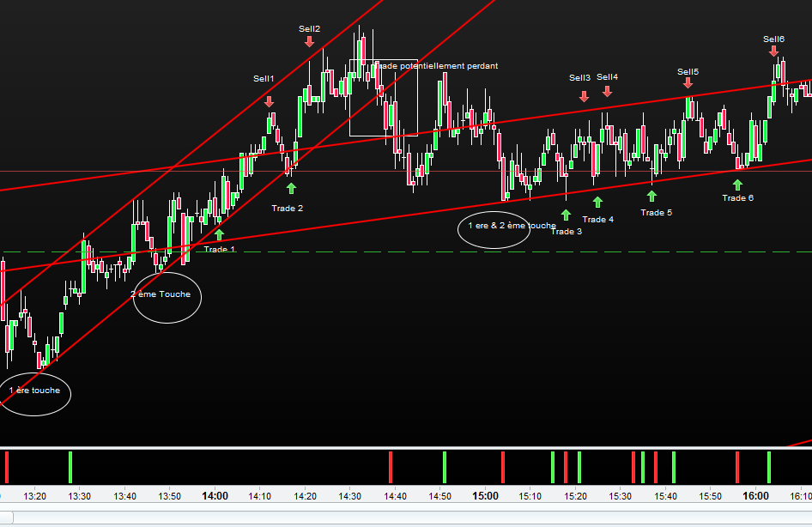812x527 pixels.
Task: Click the red arrow below Sell4
Action: tap(608, 92)
